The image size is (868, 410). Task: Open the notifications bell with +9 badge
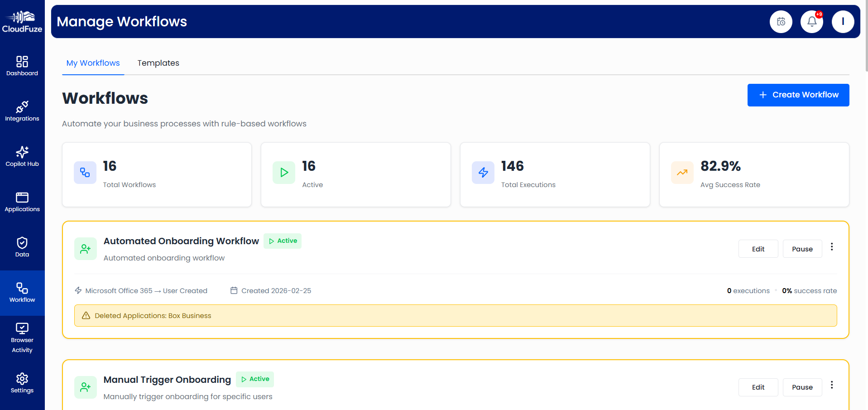click(811, 21)
